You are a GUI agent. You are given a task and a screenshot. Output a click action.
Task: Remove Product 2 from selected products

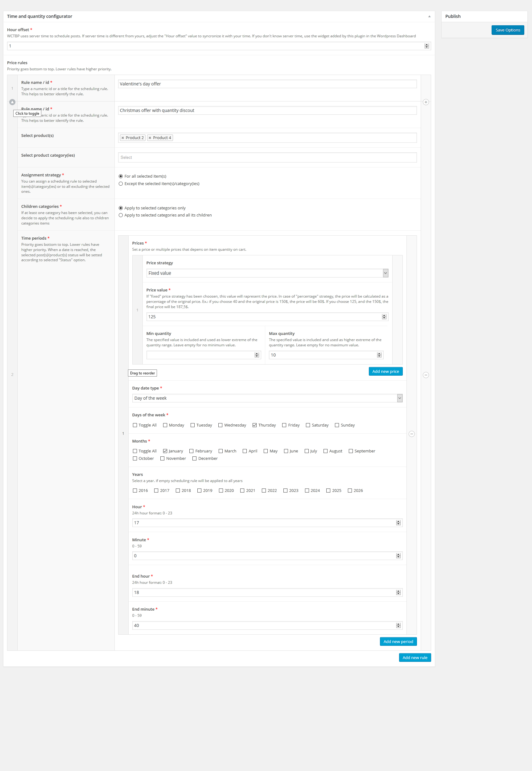pos(123,138)
